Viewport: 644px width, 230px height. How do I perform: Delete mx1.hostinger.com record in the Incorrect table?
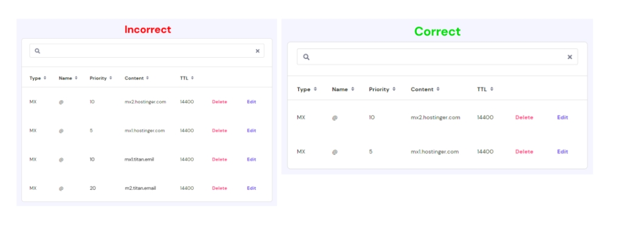[x=219, y=130]
